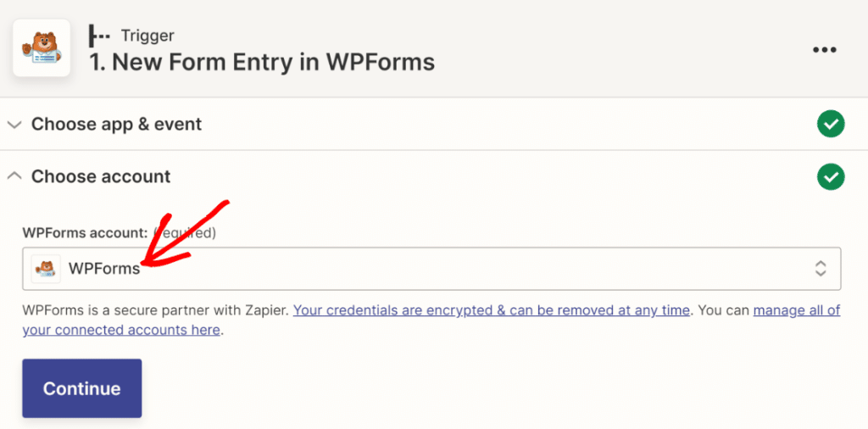Click the up-down arrows in the account selector

pos(820,269)
